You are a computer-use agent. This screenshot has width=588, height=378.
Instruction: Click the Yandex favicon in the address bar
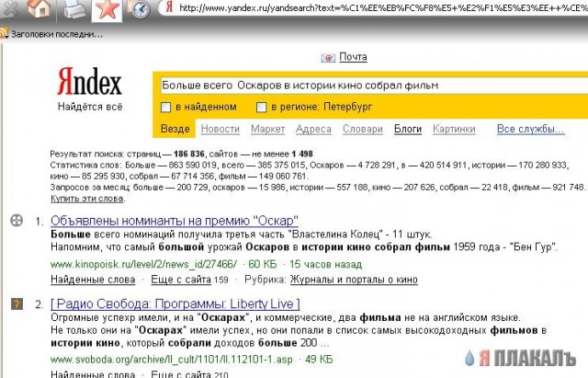(x=169, y=7)
